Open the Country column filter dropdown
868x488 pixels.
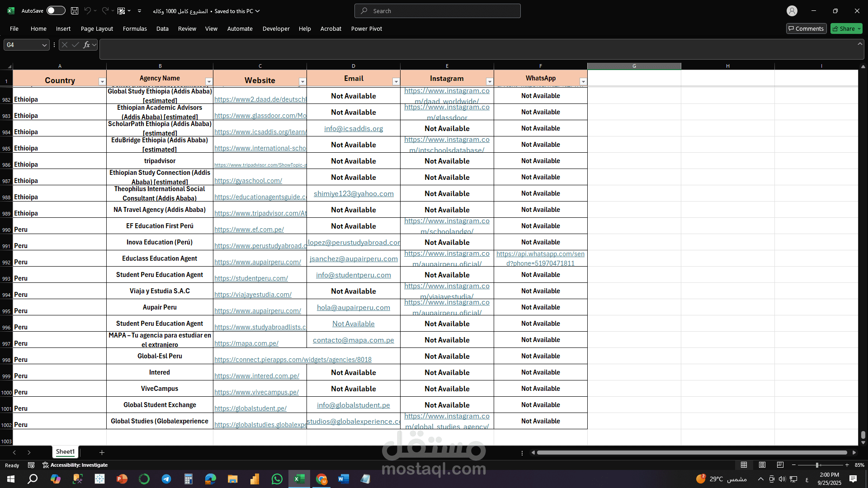[102, 82]
